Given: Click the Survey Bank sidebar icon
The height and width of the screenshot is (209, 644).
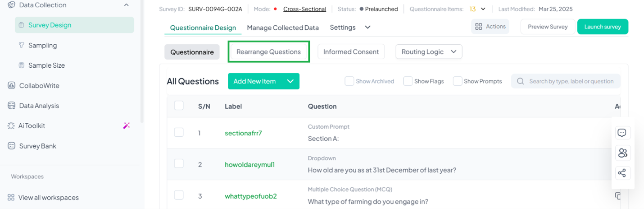Looking at the screenshot, I should click(x=11, y=146).
